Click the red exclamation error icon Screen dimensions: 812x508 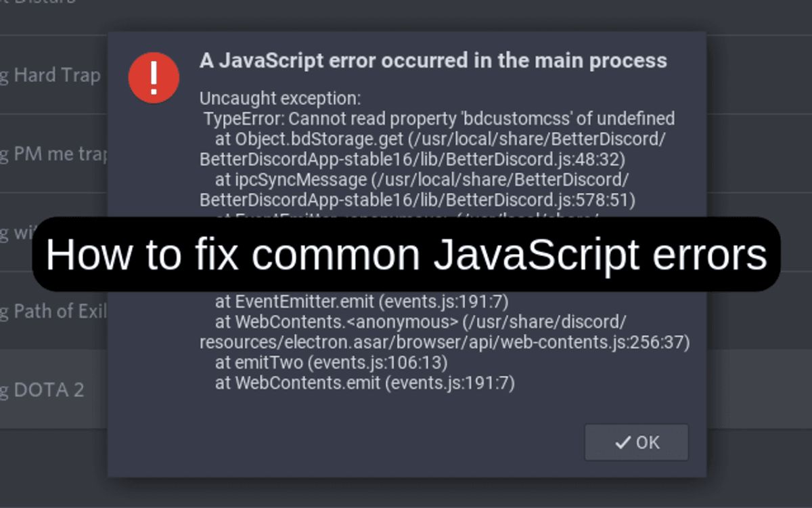[x=154, y=77]
